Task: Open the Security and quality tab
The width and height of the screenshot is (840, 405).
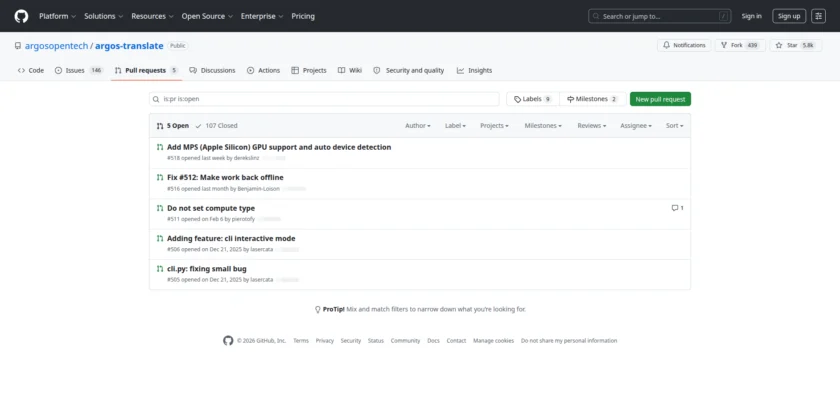Action: click(409, 70)
